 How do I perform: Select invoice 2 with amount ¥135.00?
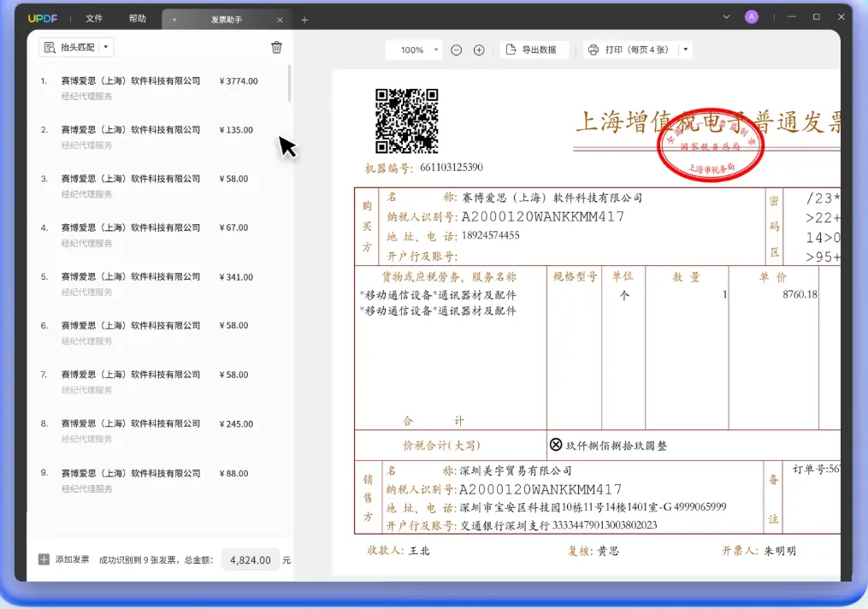(161, 138)
